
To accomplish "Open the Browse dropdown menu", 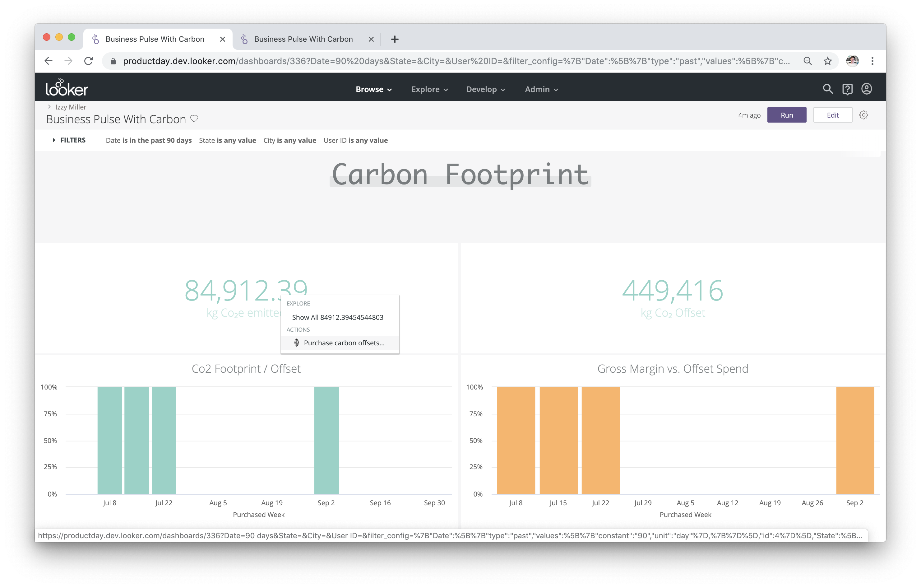I will [373, 89].
